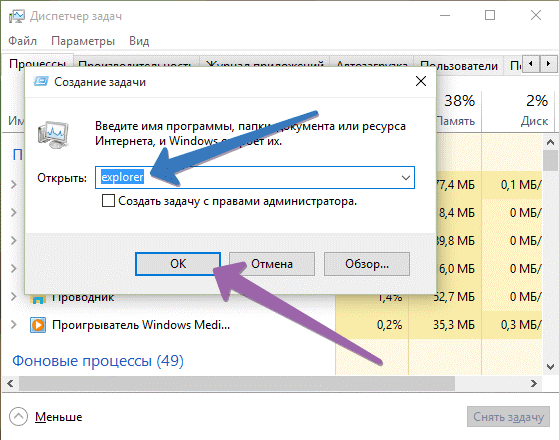Collapse details with the Меньше circle arrow
The width and height of the screenshot is (559, 440).
(x=18, y=416)
